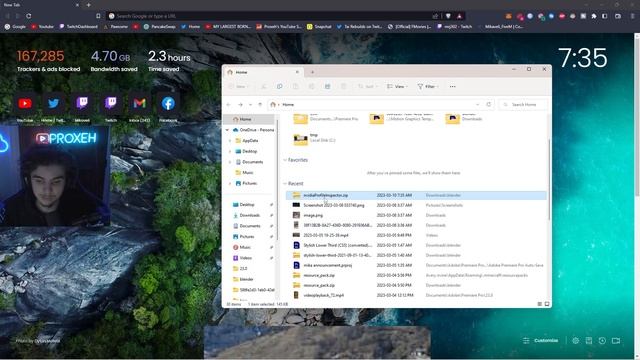Switch to details view icon in File Explorer status bar

[x=540, y=304]
